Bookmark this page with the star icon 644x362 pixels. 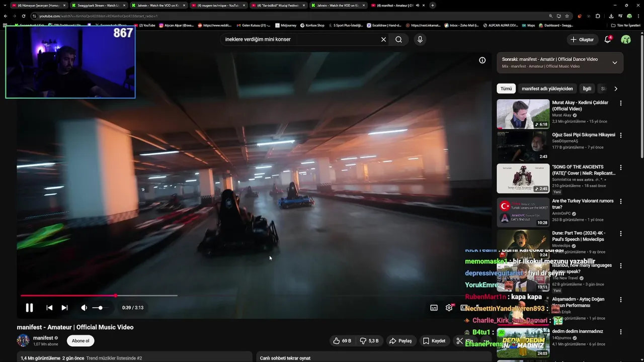point(567,16)
